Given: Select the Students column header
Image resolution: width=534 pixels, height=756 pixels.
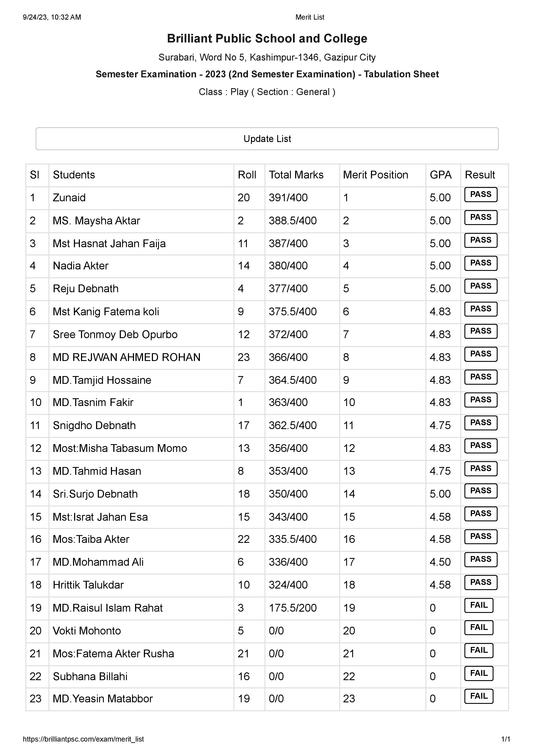Looking at the screenshot, I should pos(74,175).
